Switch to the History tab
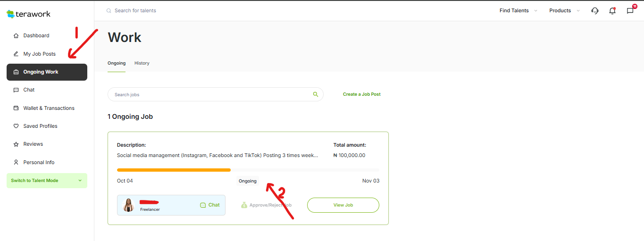Screen dimensions: 644x241 point(142,63)
